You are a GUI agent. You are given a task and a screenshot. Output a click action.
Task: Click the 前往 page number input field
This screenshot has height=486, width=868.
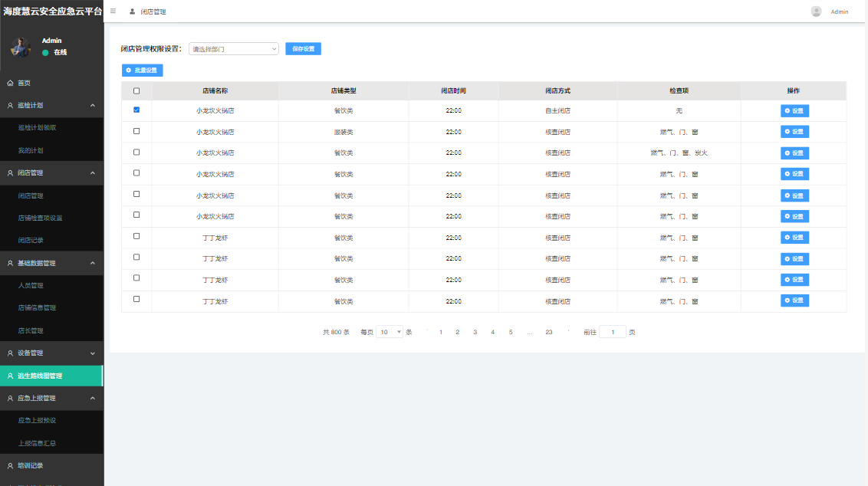[613, 332]
